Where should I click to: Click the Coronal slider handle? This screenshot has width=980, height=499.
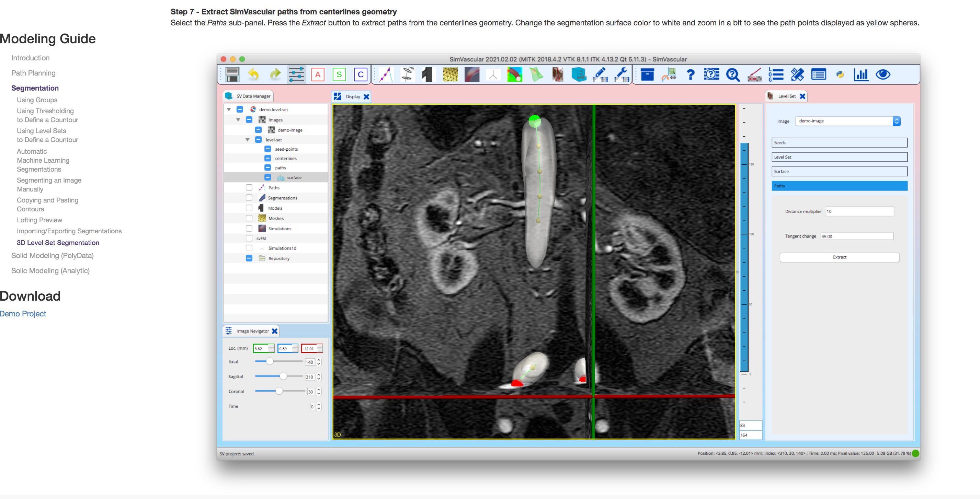pyautogui.click(x=279, y=391)
